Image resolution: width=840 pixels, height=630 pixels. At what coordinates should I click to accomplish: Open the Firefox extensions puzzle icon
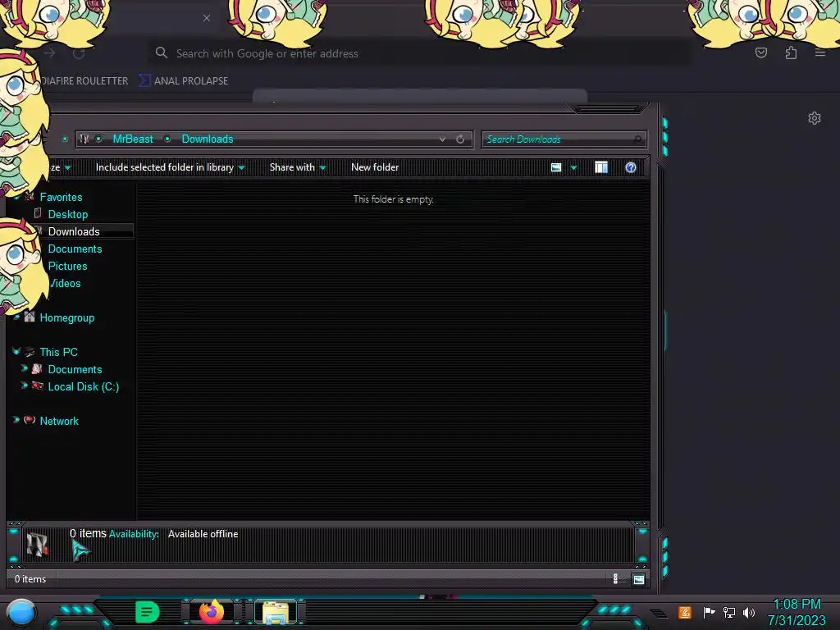click(791, 52)
